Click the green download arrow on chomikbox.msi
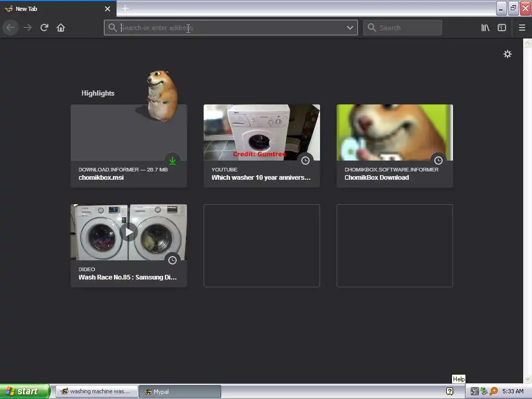Viewport: 532px width, 399px height. pyautogui.click(x=172, y=161)
